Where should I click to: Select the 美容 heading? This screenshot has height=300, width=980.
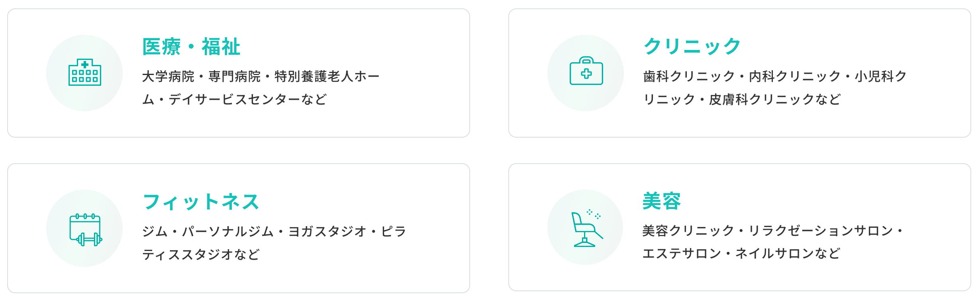(x=662, y=201)
